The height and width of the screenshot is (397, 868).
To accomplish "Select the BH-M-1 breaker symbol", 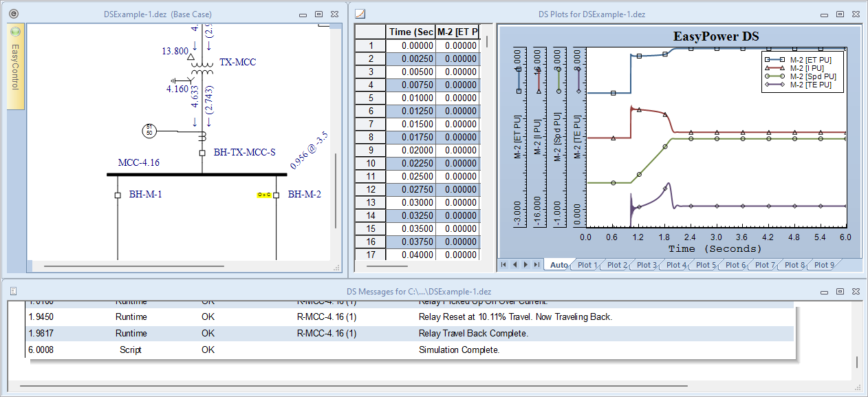I will (118, 195).
